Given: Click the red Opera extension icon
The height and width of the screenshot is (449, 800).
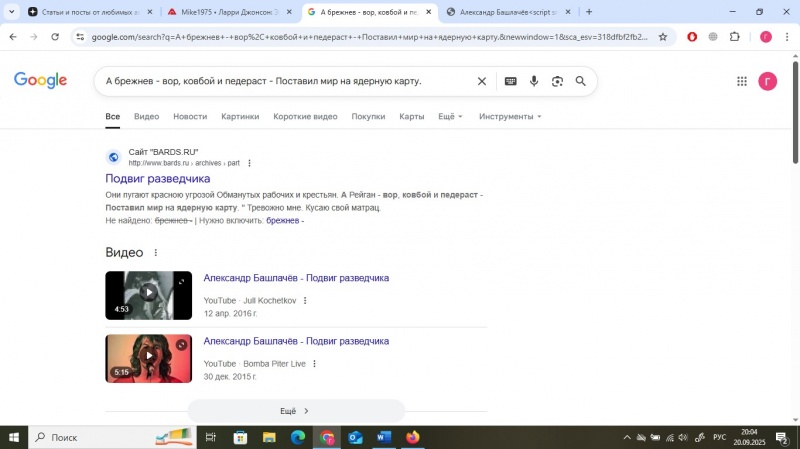Looking at the screenshot, I should pyautogui.click(x=692, y=37).
